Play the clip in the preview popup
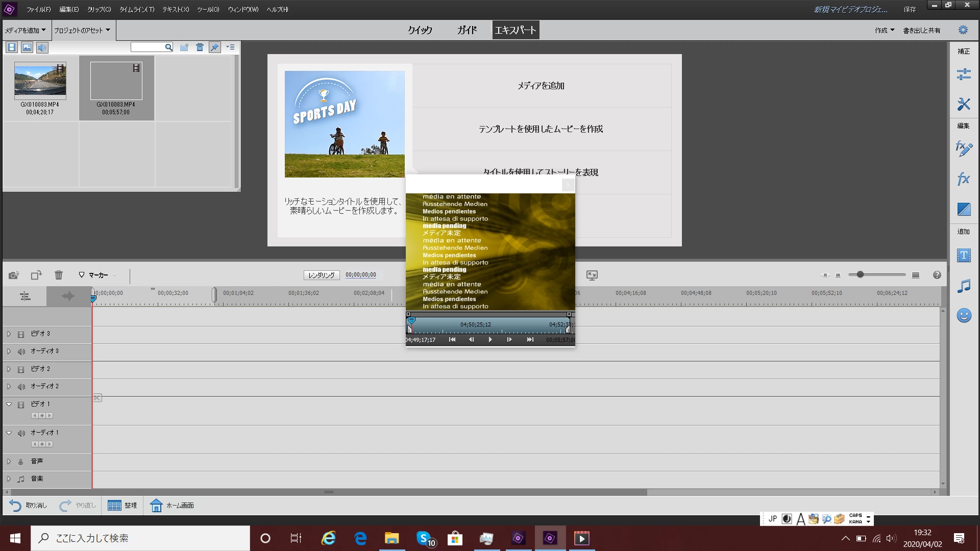Viewport: 980px width, 551px height. click(490, 340)
